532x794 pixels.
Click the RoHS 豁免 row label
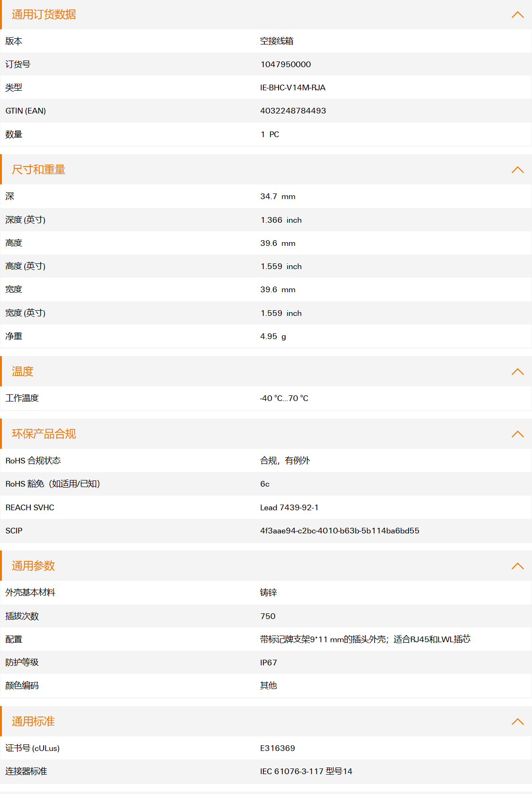52,484
